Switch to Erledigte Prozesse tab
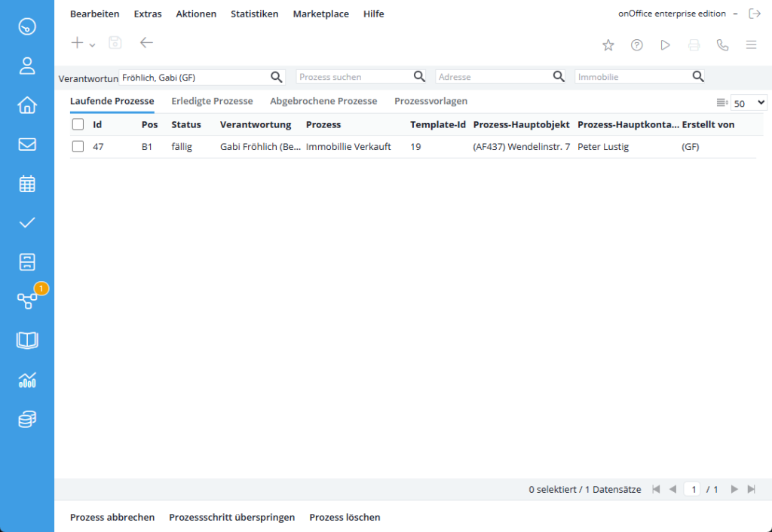The width and height of the screenshot is (772, 532). point(212,101)
